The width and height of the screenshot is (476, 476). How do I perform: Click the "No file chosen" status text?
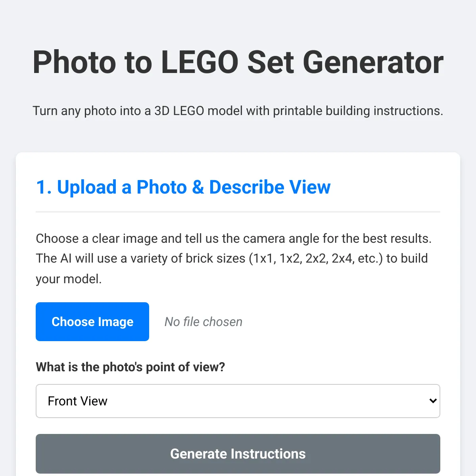203,322
